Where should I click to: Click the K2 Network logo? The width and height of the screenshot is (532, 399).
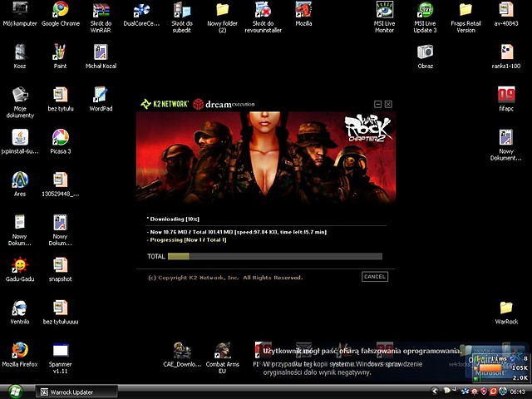[x=165, y=104]
